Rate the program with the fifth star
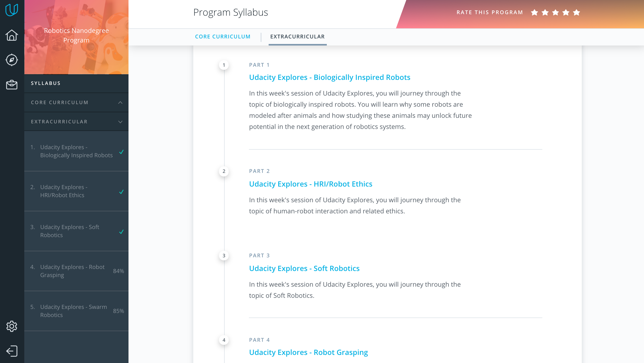 pyautogui.click(x=576, y=12)
